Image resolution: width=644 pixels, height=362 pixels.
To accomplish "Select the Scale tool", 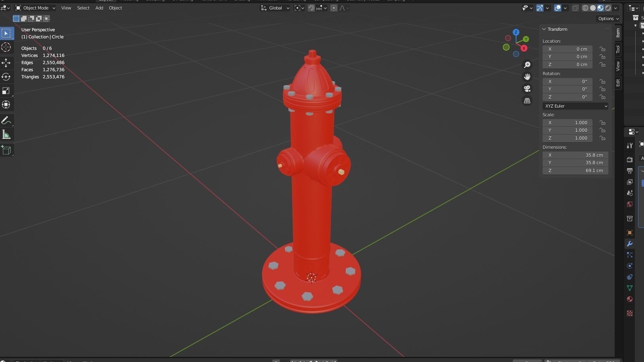I will point(6,91).
